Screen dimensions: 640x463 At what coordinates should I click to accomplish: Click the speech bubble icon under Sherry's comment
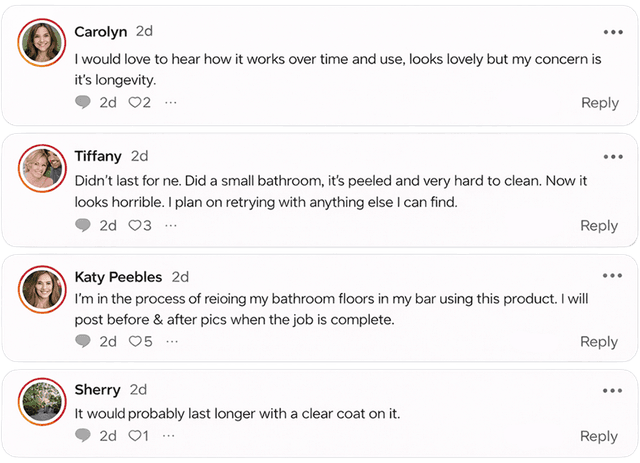click(x=83, y=435)
